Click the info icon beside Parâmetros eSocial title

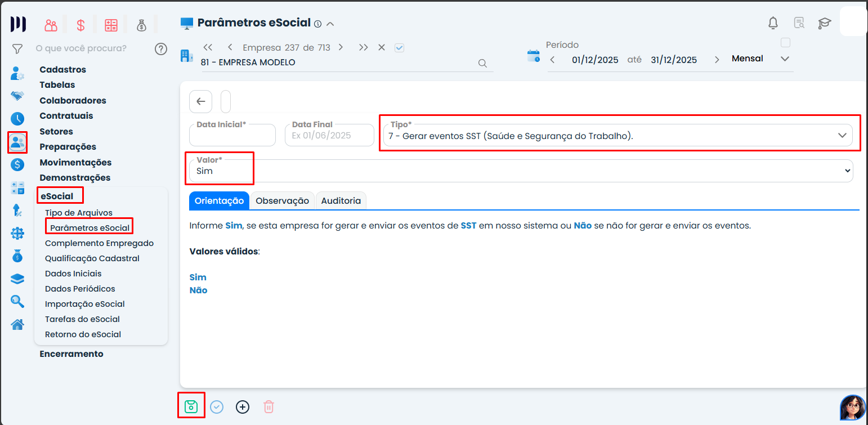click(317, 24)
